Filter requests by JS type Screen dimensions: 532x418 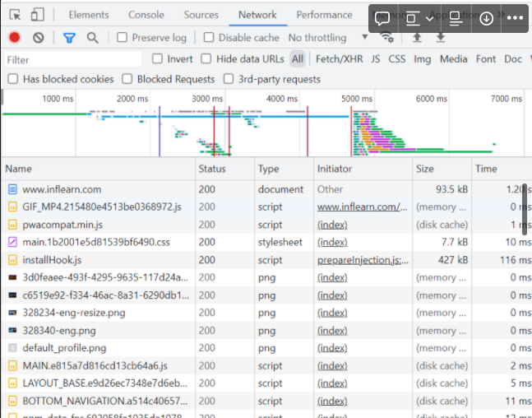pyautogui.click(x=376, y=59)
